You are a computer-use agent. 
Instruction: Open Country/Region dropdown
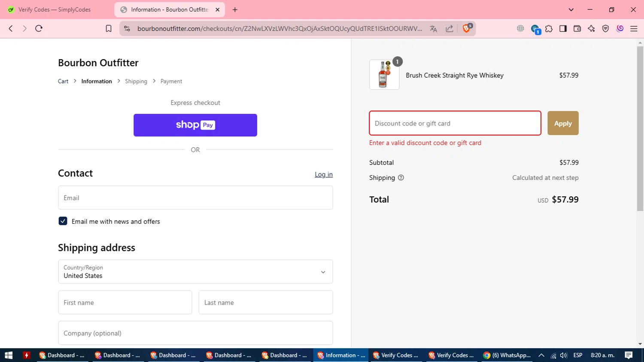[x=195, y=271]
